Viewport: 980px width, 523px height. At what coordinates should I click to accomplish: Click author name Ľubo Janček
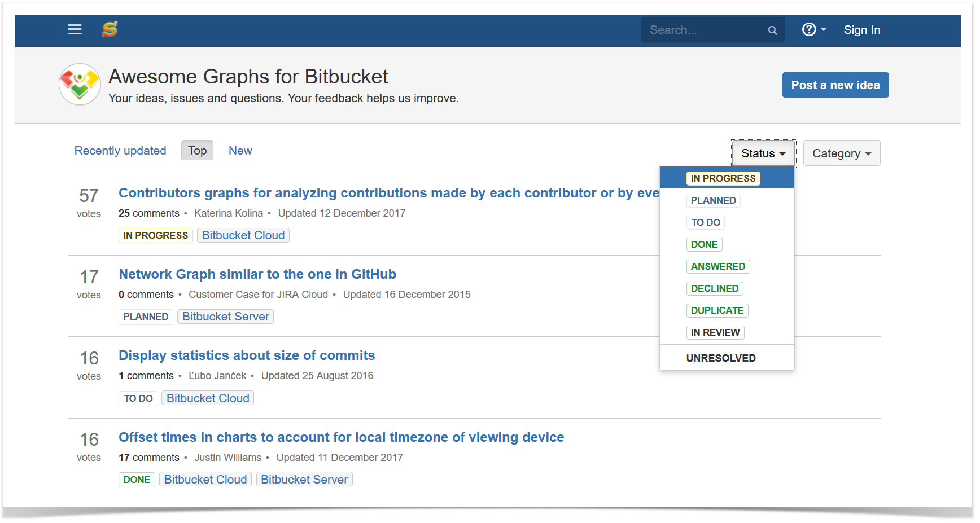(x=217, y=376)
